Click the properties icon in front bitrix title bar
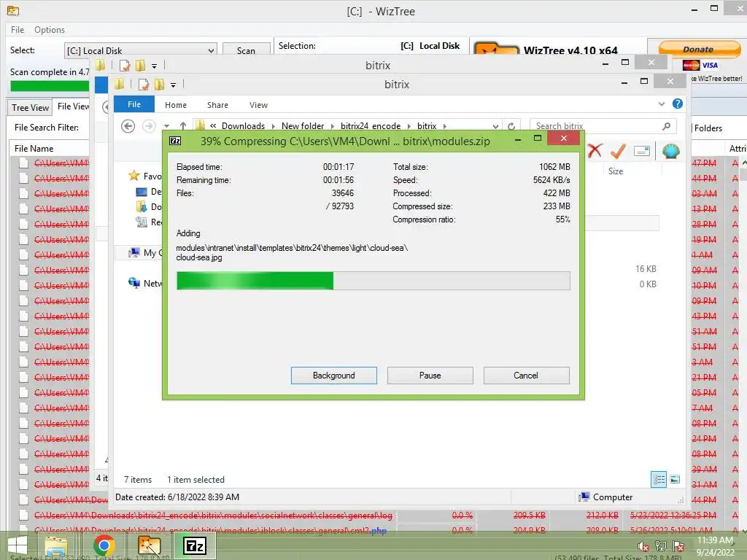 click(x=144, y=85)
